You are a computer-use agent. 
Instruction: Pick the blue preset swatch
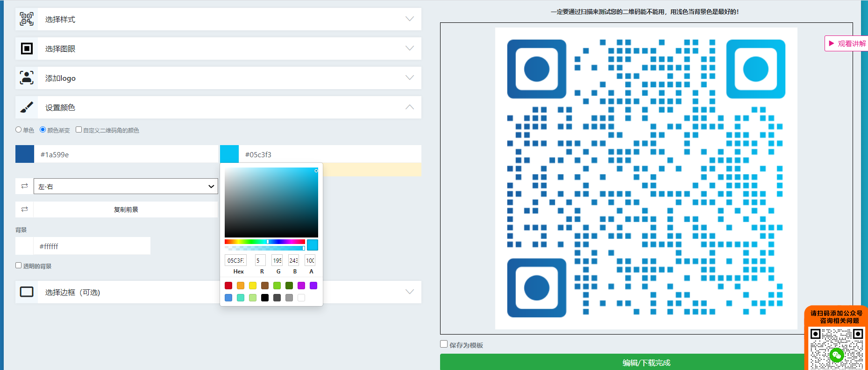click(x=228, y=298)
